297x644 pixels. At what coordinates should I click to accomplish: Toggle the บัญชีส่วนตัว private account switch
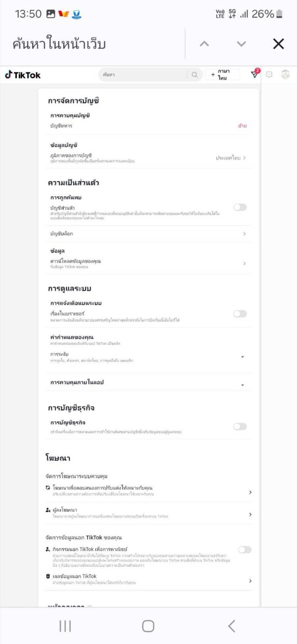(240, 207)
